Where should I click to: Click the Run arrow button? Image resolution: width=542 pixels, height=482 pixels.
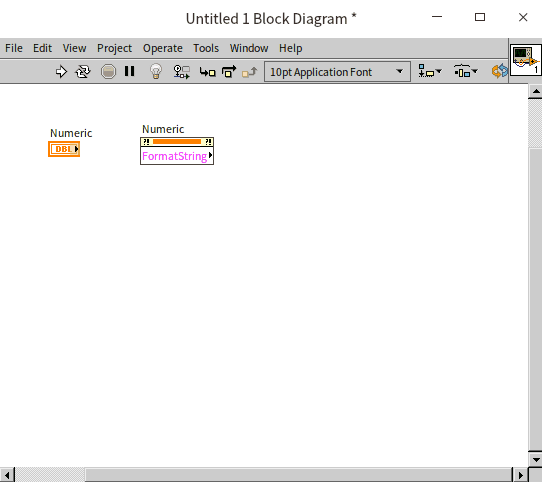point(61,72)
